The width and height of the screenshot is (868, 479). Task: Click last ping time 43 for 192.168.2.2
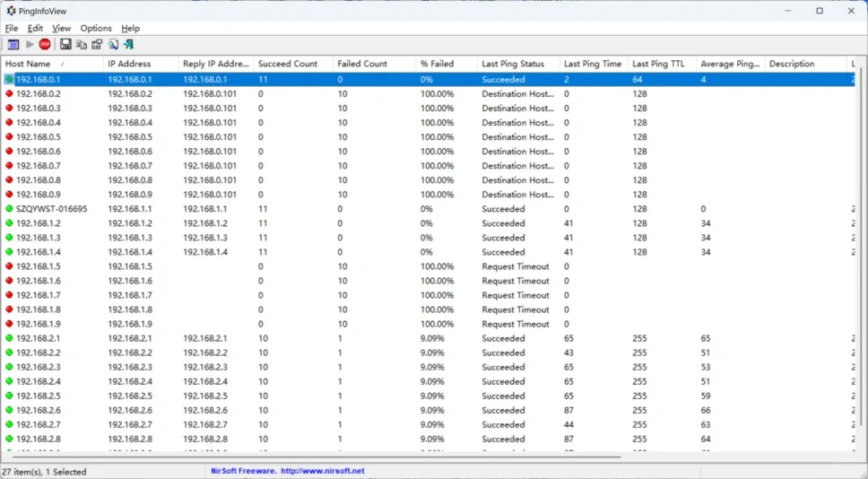[569, 353]
